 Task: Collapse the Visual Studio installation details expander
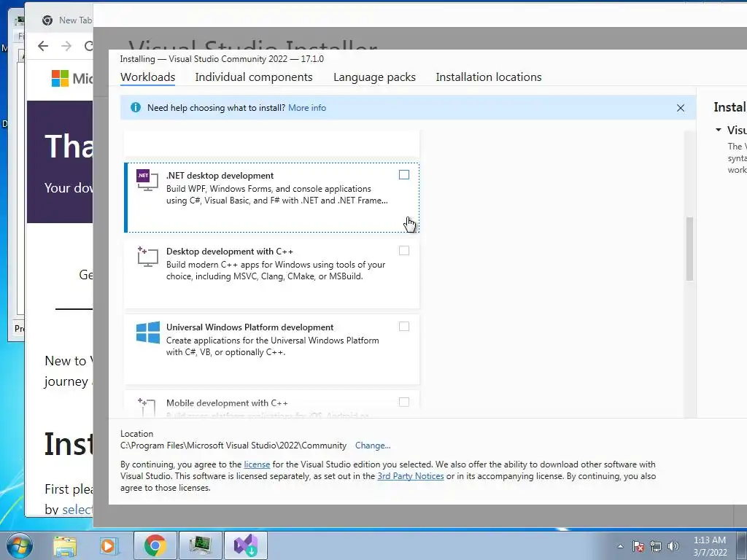[719, 130]
